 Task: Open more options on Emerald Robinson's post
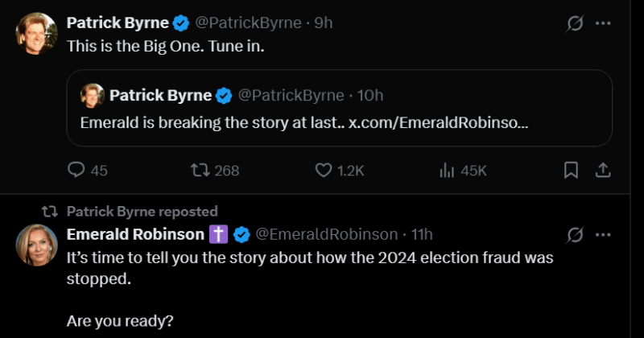pos(603,235)
